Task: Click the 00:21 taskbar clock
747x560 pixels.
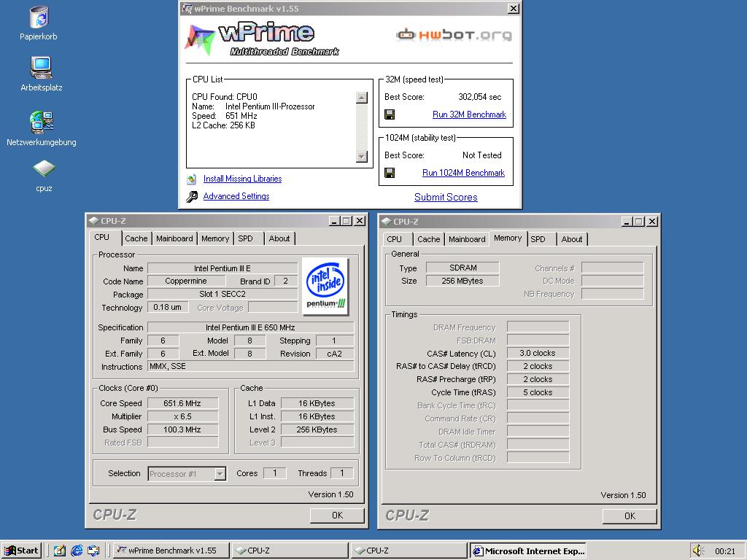Action: click(x=724, y=551)
